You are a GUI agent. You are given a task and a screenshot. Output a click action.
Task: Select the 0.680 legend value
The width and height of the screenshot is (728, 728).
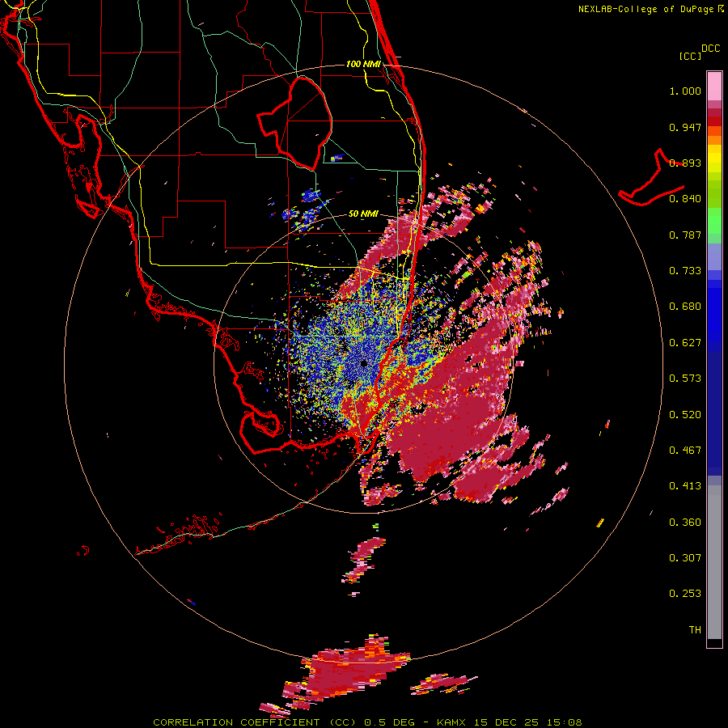pyautogui.click(x=685, y=307)
